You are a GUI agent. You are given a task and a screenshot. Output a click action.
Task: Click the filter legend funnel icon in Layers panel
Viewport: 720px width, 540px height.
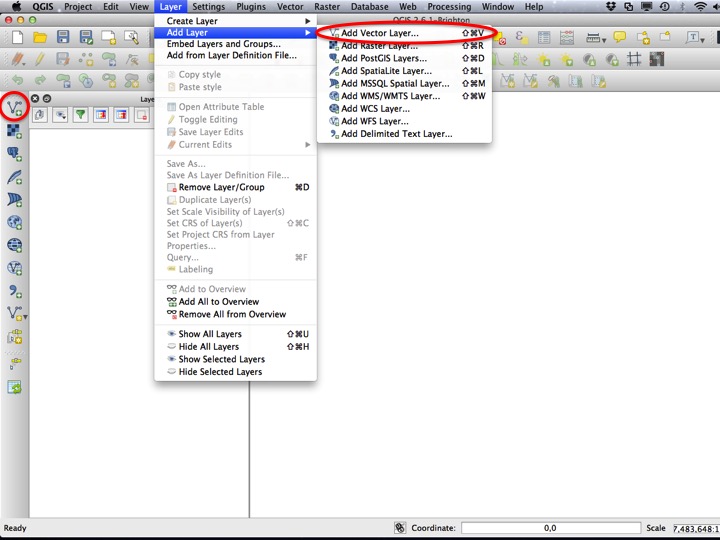[81, 115]
